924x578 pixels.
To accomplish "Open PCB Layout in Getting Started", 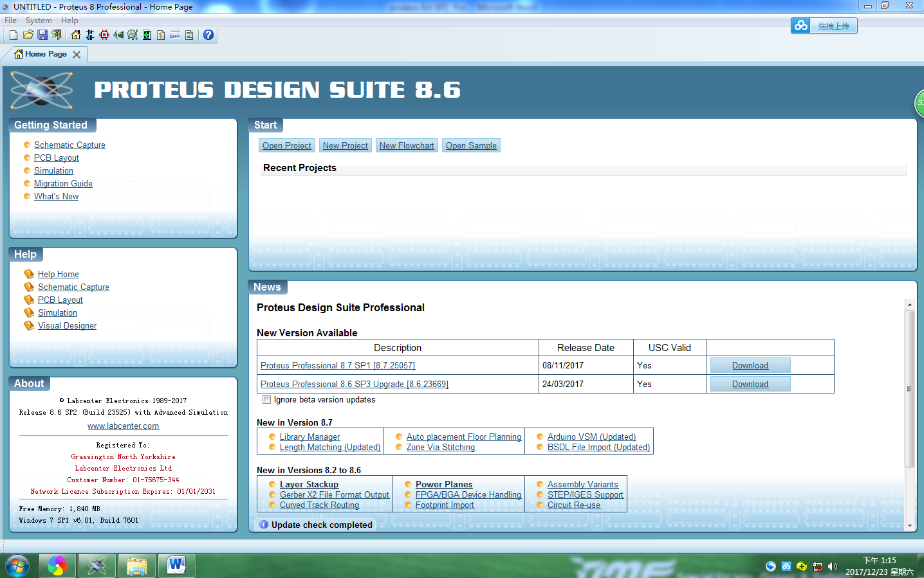I will 57,158.
